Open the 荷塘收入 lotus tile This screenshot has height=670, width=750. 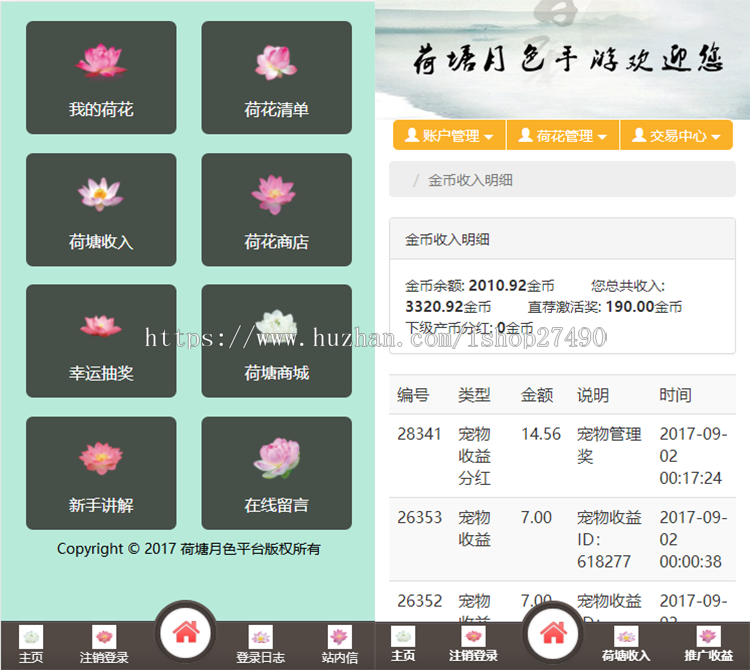coord(101,209)
